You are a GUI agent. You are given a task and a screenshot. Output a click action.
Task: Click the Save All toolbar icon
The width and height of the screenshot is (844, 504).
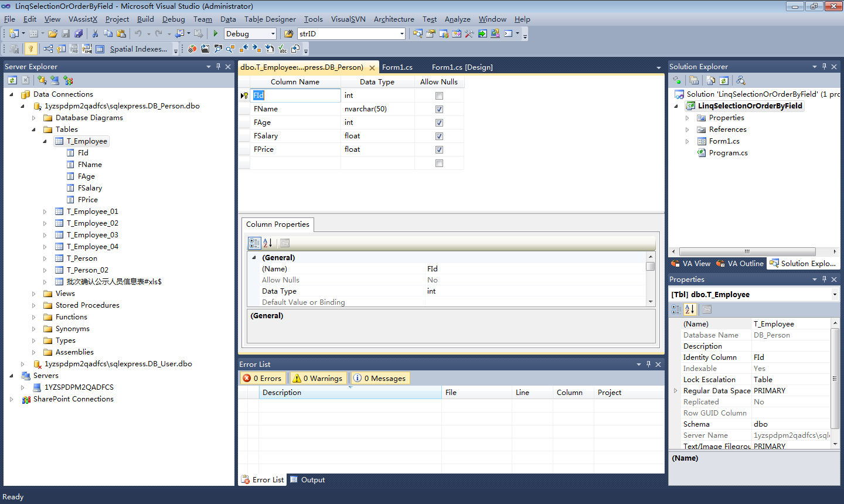click(79, 34)
